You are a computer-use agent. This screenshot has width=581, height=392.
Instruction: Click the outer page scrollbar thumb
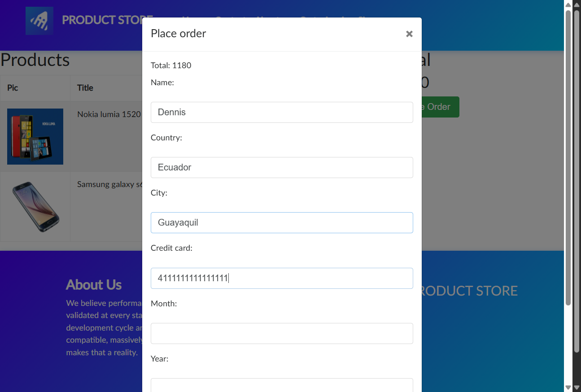(577, 179)
